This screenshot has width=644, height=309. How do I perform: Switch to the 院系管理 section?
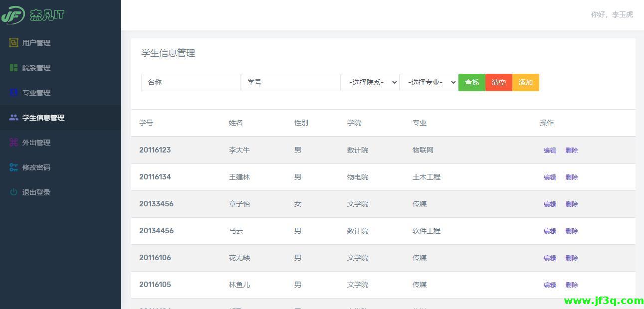36,68
